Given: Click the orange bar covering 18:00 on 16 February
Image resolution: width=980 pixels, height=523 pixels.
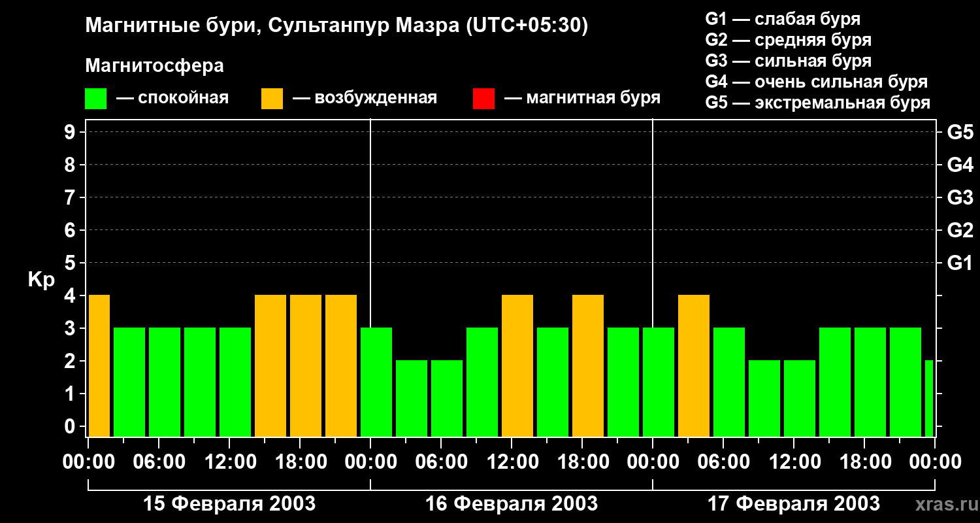Looking at the screenshot, I should point(588,365).
